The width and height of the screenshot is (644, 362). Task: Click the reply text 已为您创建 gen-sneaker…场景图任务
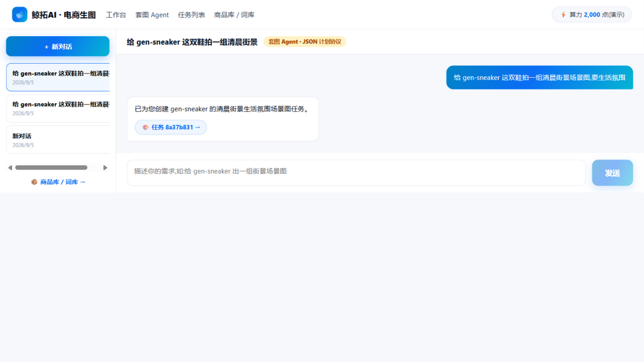[x=221, y=109]
